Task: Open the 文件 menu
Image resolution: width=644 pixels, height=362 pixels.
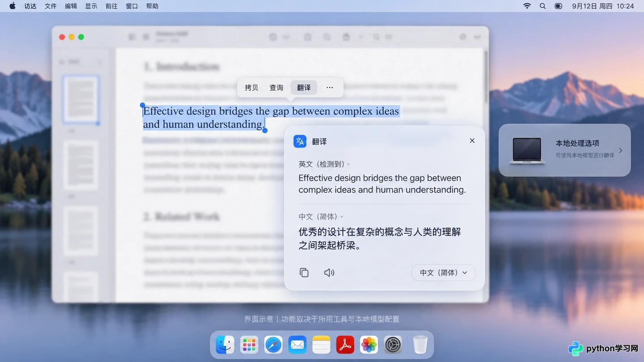Action: pyautogui.click(x=51, y=6)
